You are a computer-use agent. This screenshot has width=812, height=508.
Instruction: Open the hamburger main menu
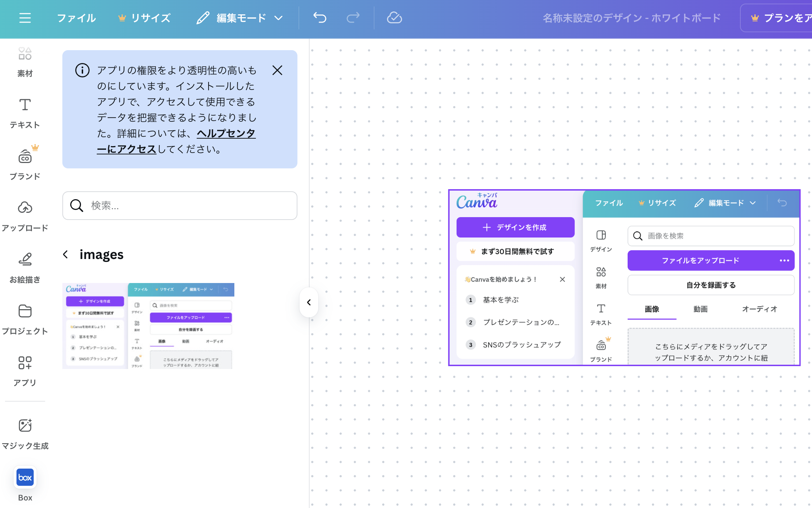coord(25,18)
